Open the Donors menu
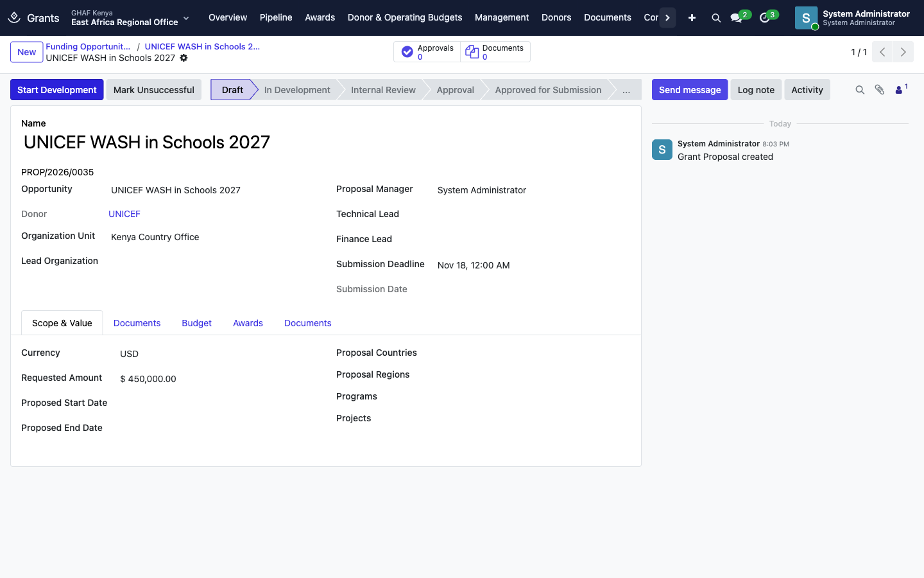924x578 pixels. [x=556, y=17]
